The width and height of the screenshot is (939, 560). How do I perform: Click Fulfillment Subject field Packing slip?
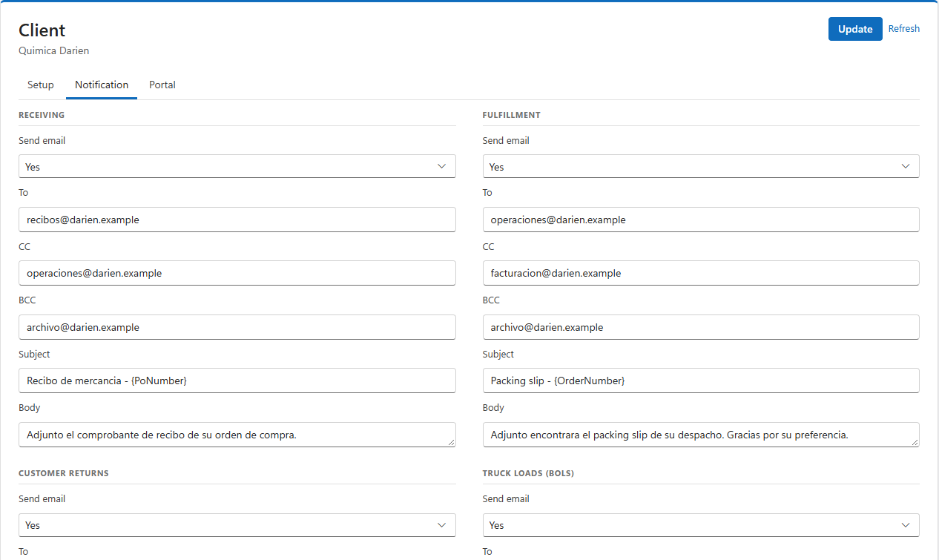tap(701, 381)
